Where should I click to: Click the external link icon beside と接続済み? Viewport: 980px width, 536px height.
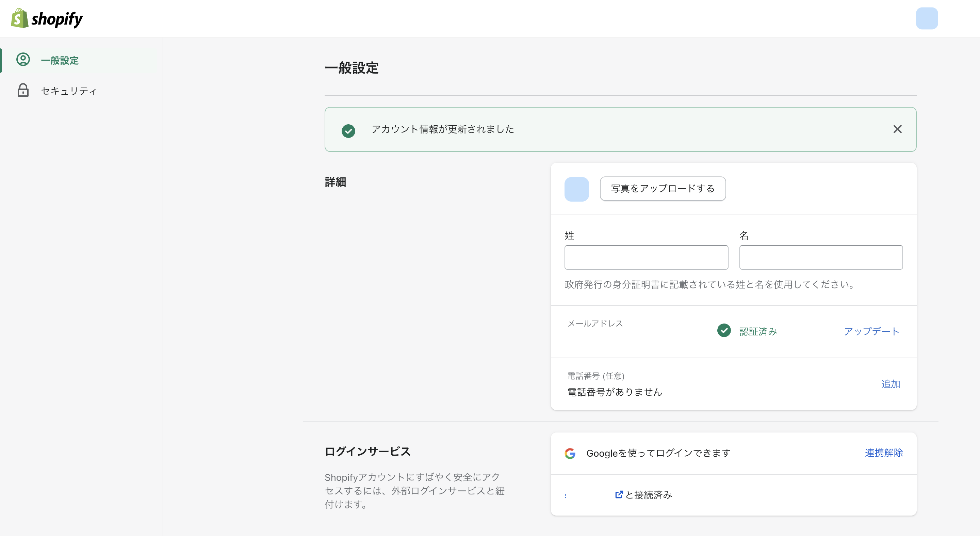point(619,494)
